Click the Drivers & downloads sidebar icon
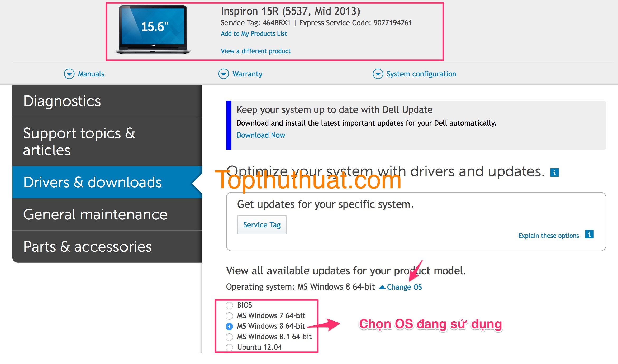Image resolution: width=618 pixels, height=364 pixels. point(93,183)
